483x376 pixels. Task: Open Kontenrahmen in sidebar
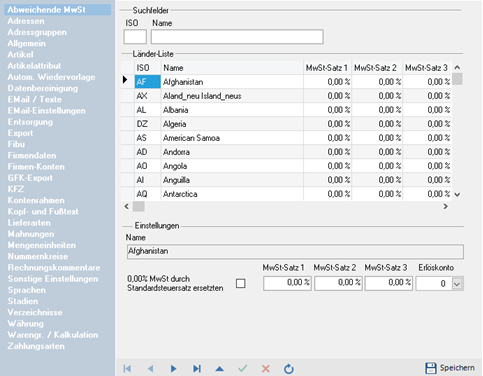(36, 200)
